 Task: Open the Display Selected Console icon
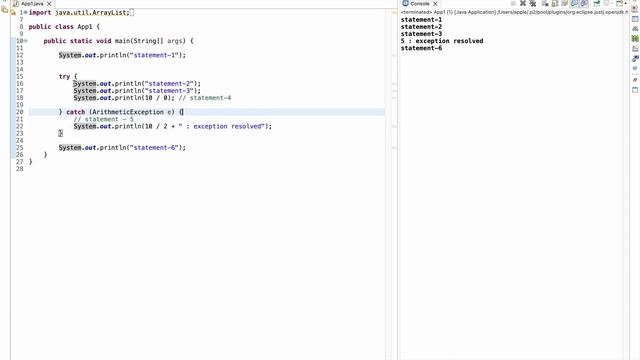point(606,3)
